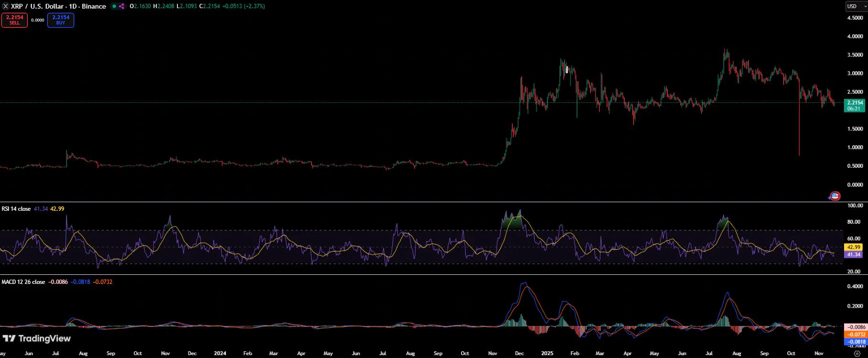Image resolution: width=868 pixels, height=358 pixels.
Task: Click the 1.0000 price scale label
Action: coord(855,147)
